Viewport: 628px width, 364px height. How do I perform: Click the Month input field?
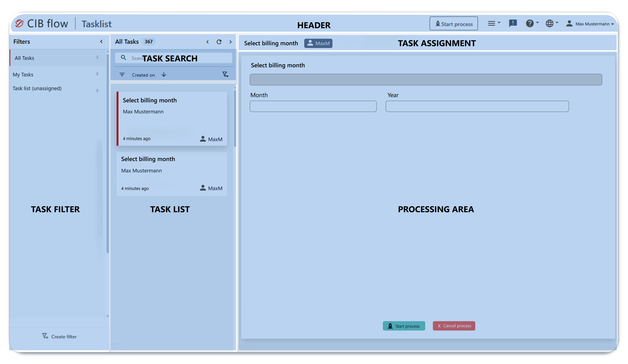tap(313, 106)
